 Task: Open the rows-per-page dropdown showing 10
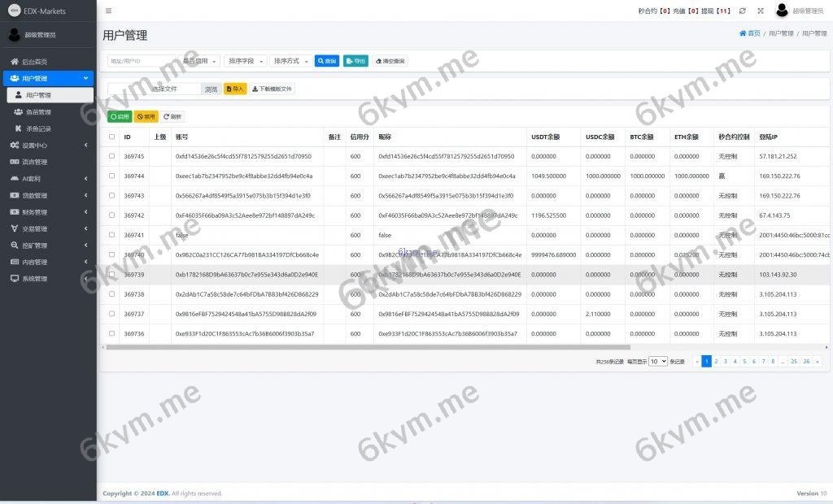pos(658,361)
